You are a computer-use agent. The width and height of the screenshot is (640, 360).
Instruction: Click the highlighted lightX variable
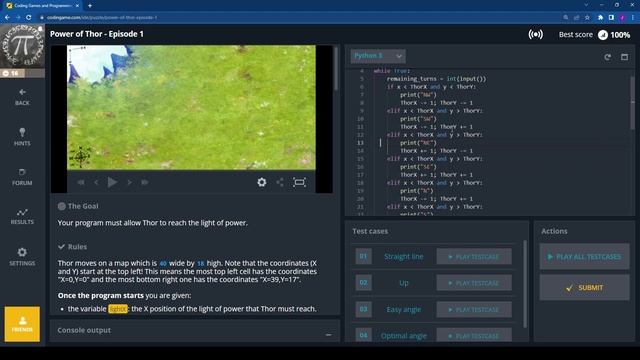(118, 309)
